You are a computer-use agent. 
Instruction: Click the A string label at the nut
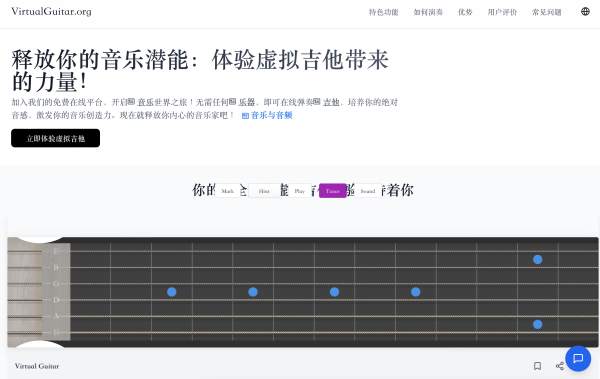(56, 316)
